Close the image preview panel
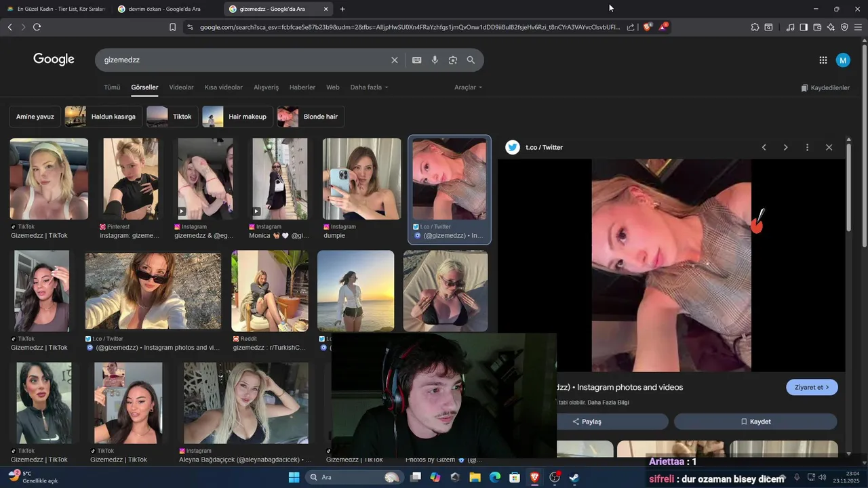The width and height of the screenshot is (868, 488). coord(829,147)
